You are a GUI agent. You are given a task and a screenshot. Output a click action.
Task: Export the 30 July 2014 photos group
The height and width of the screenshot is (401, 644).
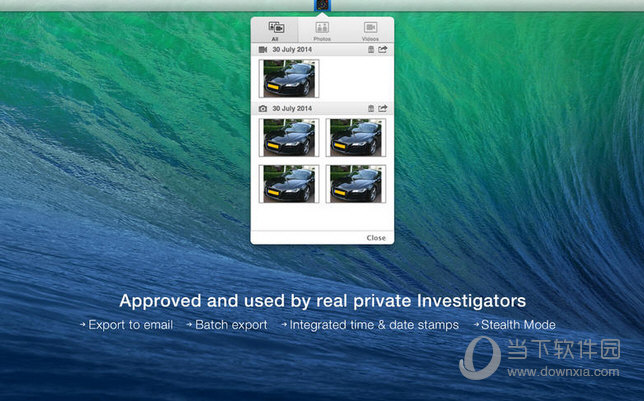(x=383, y=108)
